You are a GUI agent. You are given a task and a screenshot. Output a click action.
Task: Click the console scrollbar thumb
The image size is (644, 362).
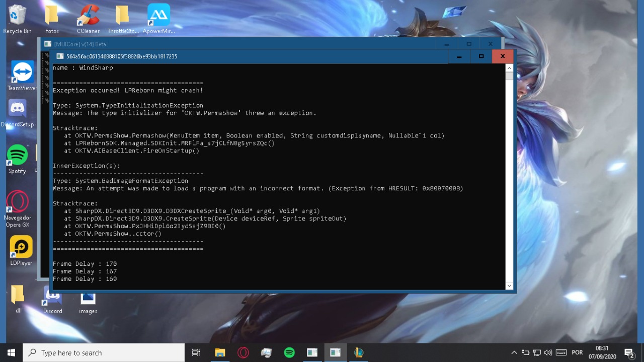[x=509, y=76]
